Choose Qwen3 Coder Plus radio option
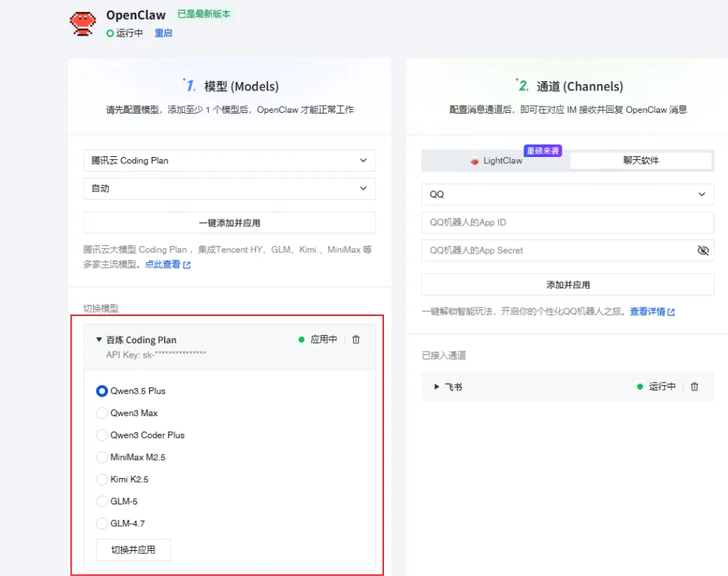 coord(102,435)
